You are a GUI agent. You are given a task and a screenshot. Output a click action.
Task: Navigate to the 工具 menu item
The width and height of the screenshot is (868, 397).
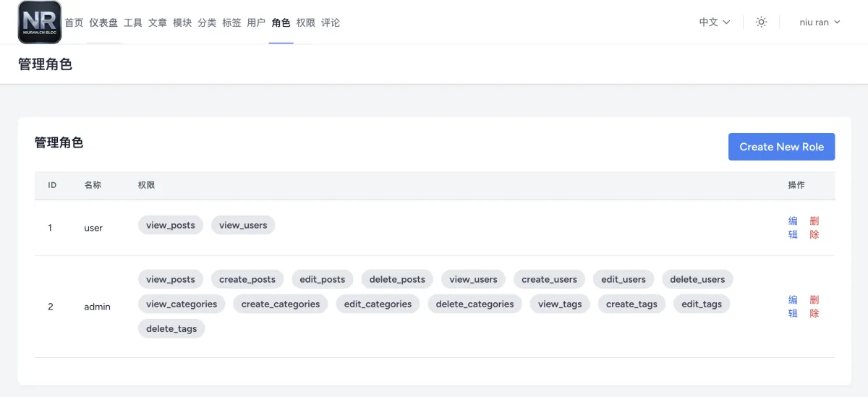[133, 22]
